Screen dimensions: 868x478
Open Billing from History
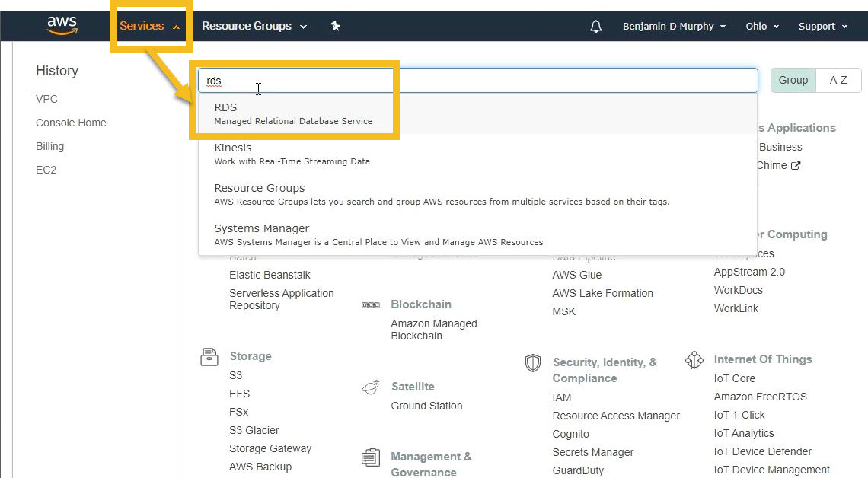coord(49,147)
